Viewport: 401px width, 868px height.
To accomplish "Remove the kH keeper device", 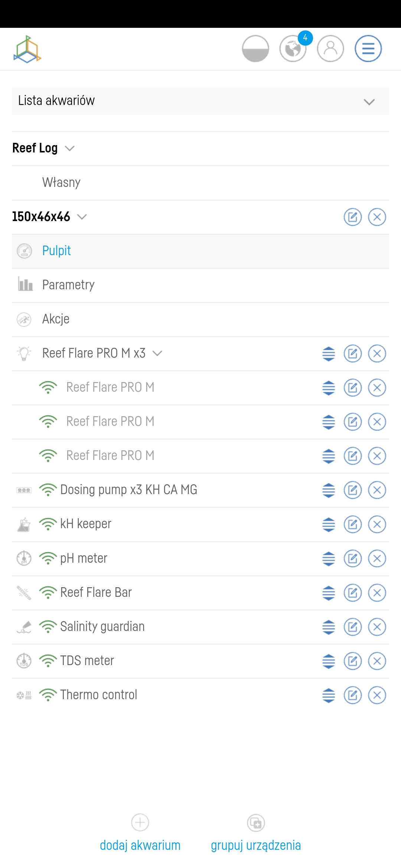I will [377, 525].
